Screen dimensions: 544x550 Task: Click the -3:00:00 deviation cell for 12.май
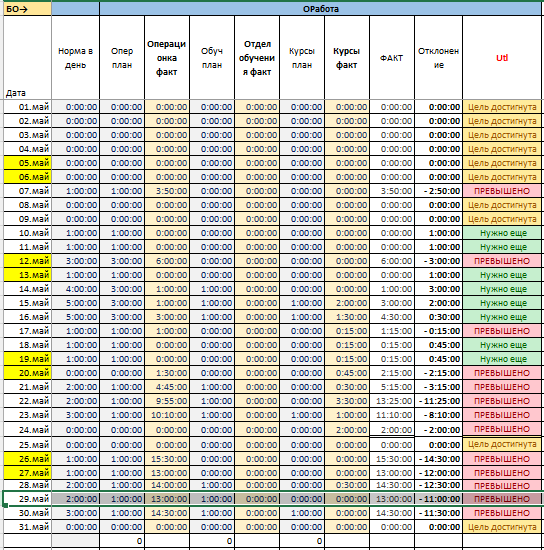coord(438,261)
